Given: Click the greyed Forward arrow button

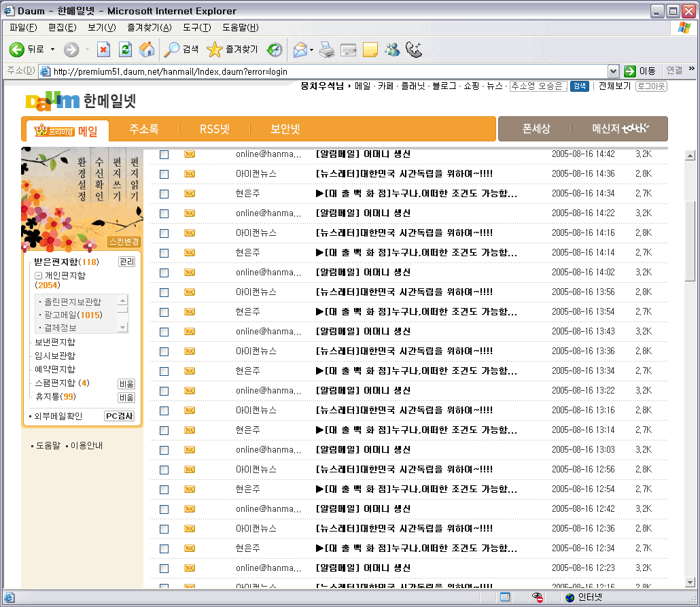Looking at the screenshot, I should pyautogui.click(x=71, y=50).
